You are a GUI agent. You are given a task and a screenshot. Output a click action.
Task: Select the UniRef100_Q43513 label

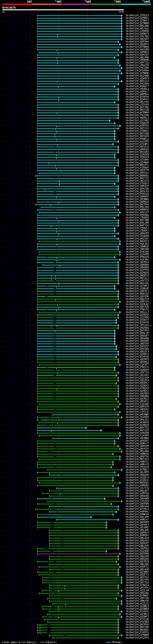pyautogui.click(x=137, y=262)
